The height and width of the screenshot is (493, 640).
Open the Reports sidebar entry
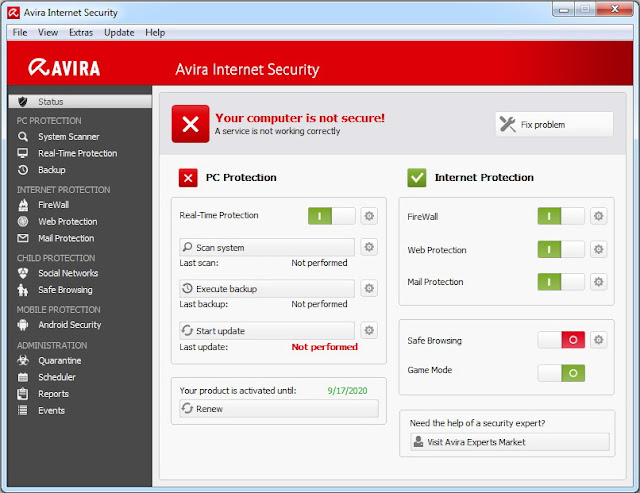53,394
